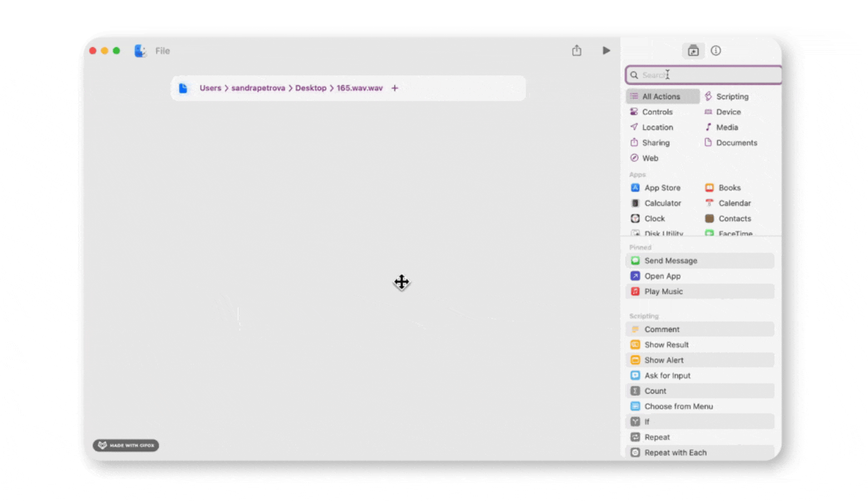Choose Contacts in Apps list
The height and width of the screenshot is (501, 868).
pos(728,219)
